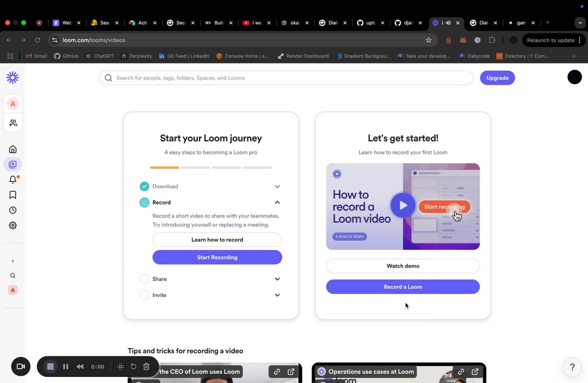Open the settings gear in sidebar
588x383 pixels.
pyautogui.click(x=13, y=225)
